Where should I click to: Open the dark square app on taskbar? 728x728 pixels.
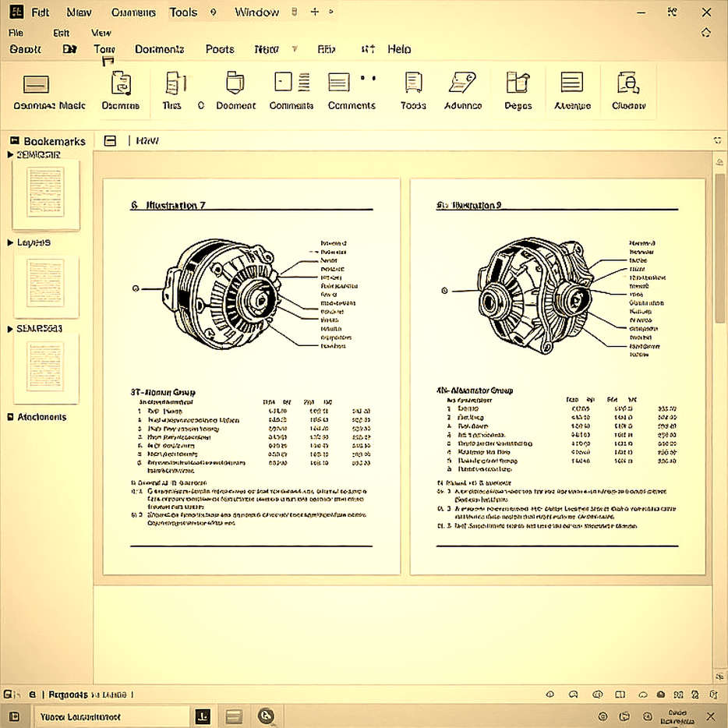click(203, 717)
